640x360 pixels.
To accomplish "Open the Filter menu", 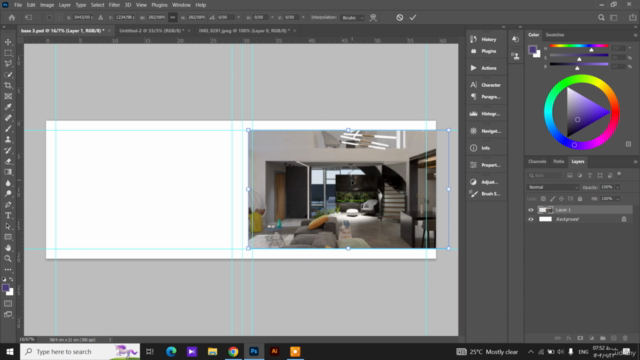I will tap(114, 5).
